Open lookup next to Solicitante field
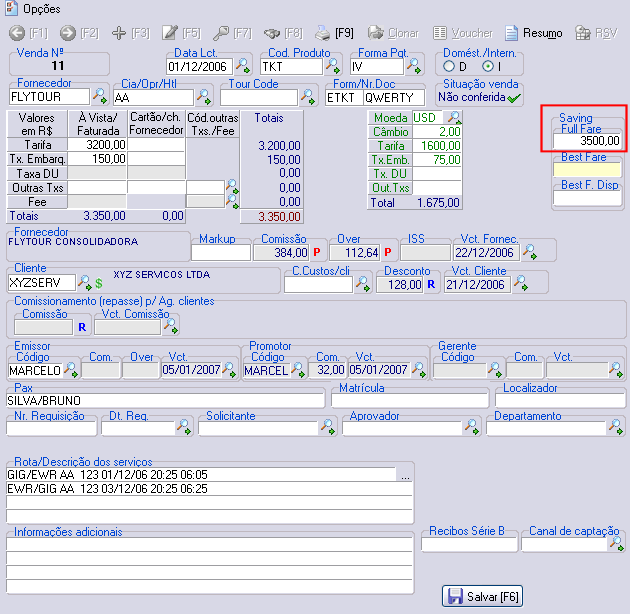 pos(327,427)
